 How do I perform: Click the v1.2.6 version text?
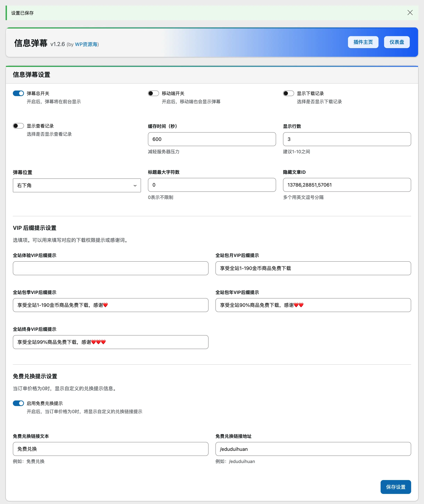pyautogui.click(x=58, y=44)
